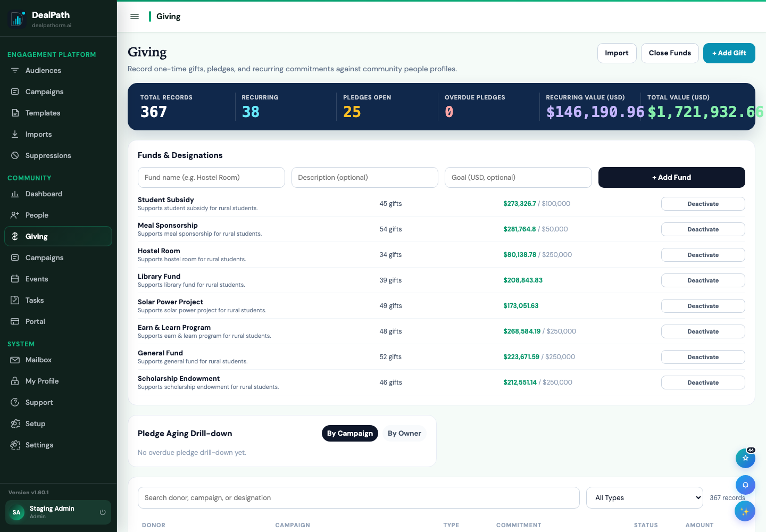Deactivate the Hostel Room fund
This screenshot has height=532, width=766.
(x=703, y=255)
